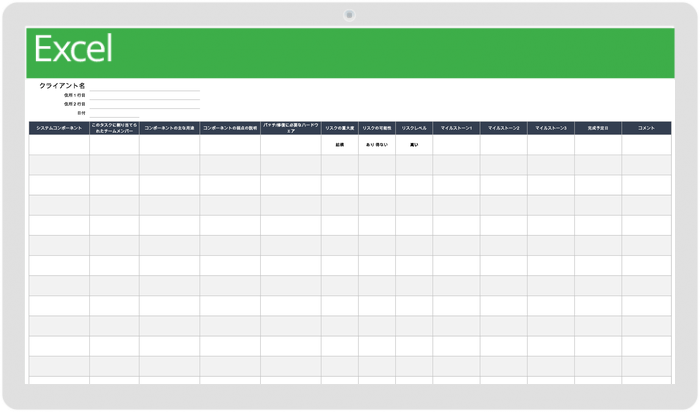Image resolution: width=700 pixels, height=412 pixels.
Task: Click the リスクの可能性 header cell
Action: coord(377,128)
